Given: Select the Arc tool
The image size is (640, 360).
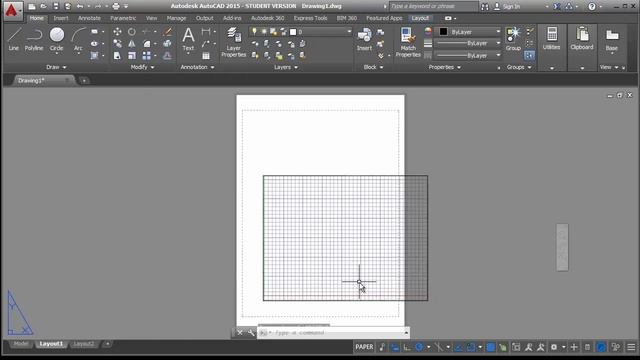Looking at the screenshot, I should (78, 39).
